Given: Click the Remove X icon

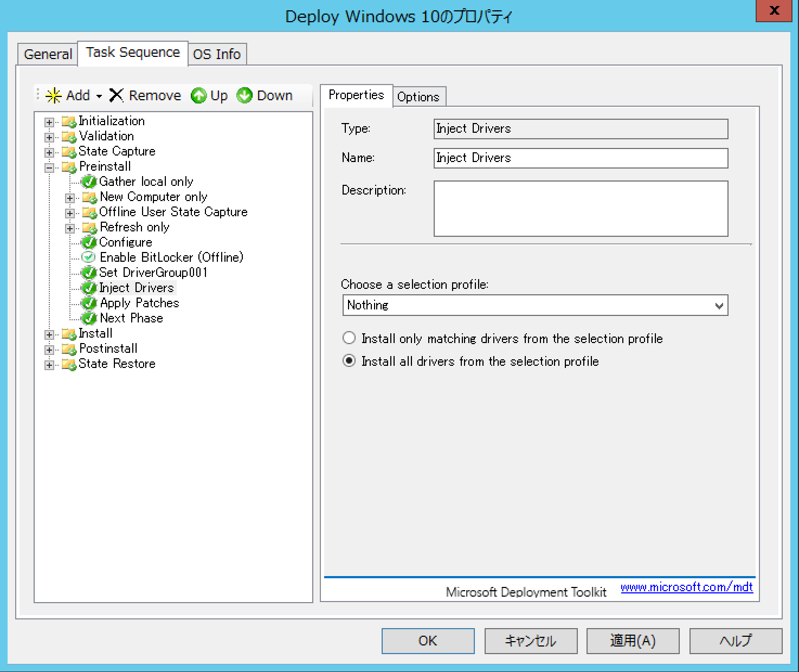Looking at the screenshot, I should coord(116,95).
